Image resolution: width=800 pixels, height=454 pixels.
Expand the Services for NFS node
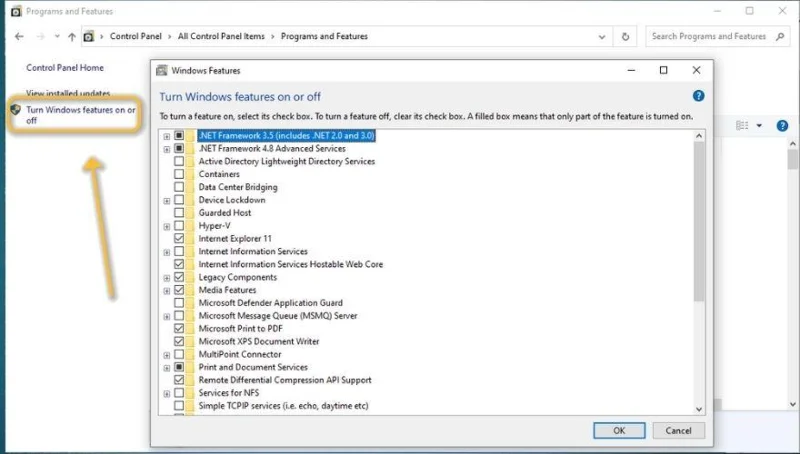(167, 393)
